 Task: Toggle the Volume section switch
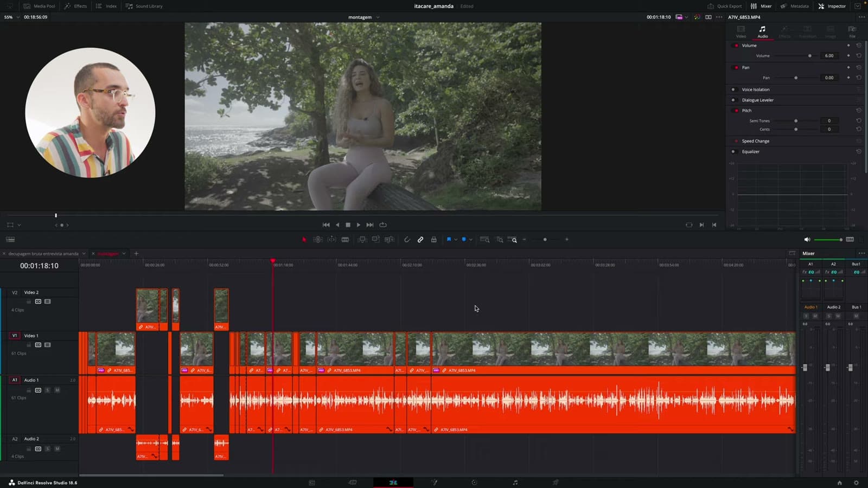point(736,46)
